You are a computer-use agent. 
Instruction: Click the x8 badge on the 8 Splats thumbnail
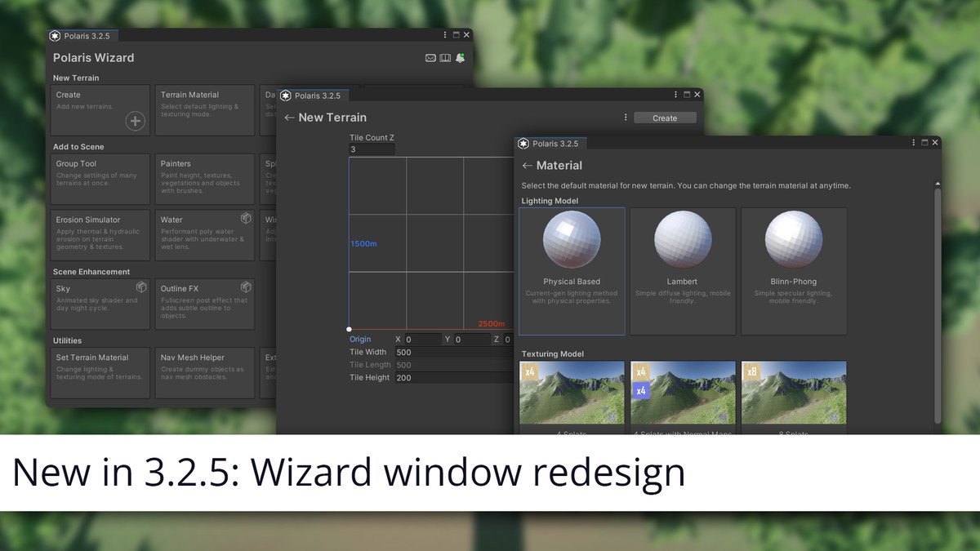tap(752, 372)
